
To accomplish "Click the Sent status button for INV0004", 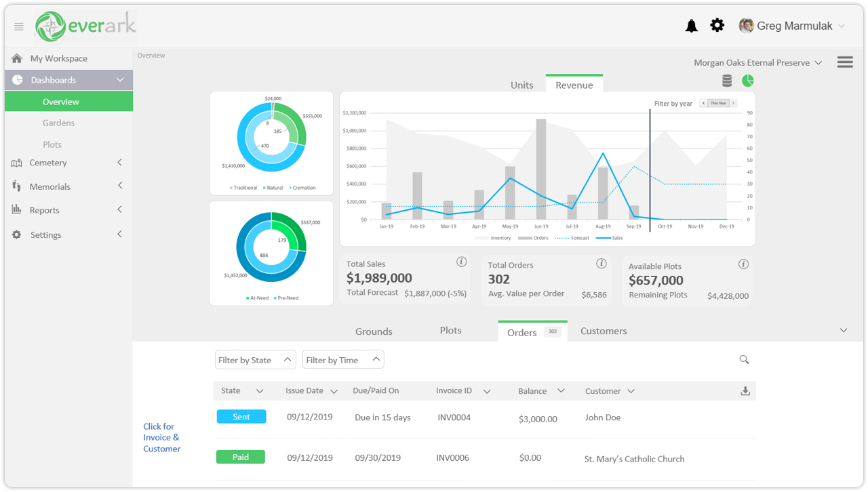I will click(x=241, y=417).
